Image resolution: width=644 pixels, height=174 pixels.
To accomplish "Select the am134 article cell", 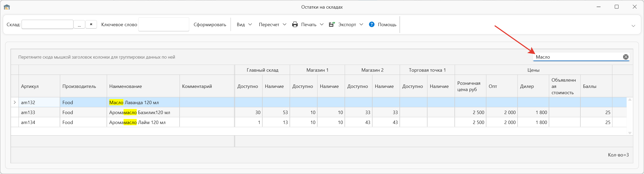I will (39, 122).
